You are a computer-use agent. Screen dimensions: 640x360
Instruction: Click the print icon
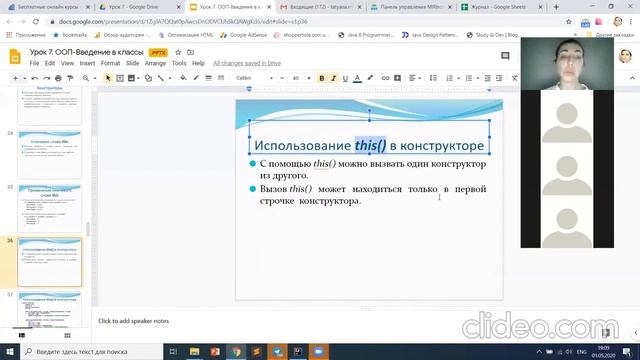(58, 78)
